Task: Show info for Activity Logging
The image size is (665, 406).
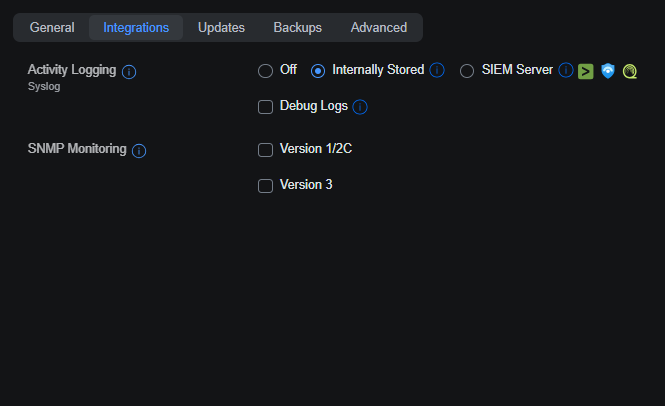Action: pyautogui.click(x=129, y=72)
